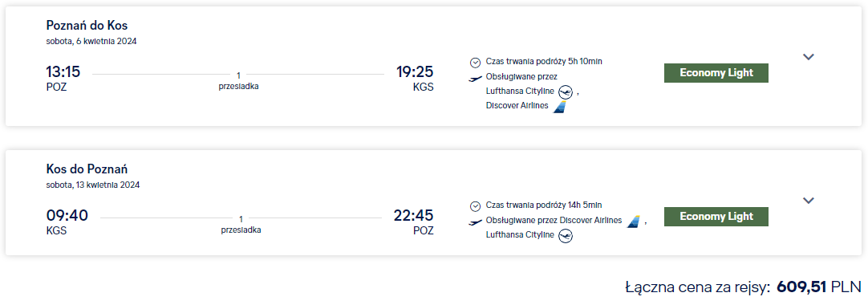868x305 pixels.
Task: Click the 22:45 POZ arrival time
Action: pos(413,222)
